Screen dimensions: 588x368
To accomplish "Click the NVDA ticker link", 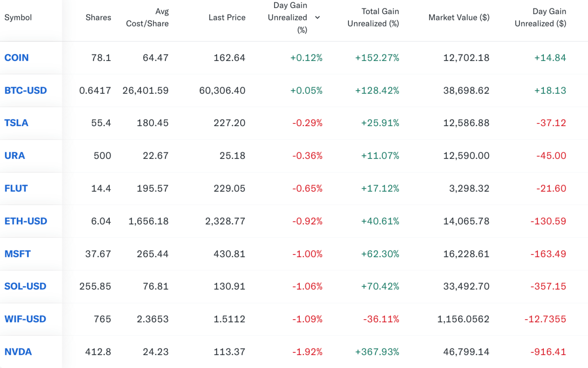I will click(x=18, y=352).
